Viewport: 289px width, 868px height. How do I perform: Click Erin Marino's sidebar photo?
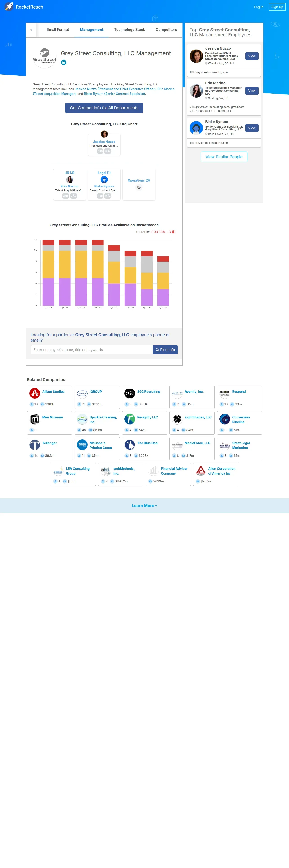[196, 91]
